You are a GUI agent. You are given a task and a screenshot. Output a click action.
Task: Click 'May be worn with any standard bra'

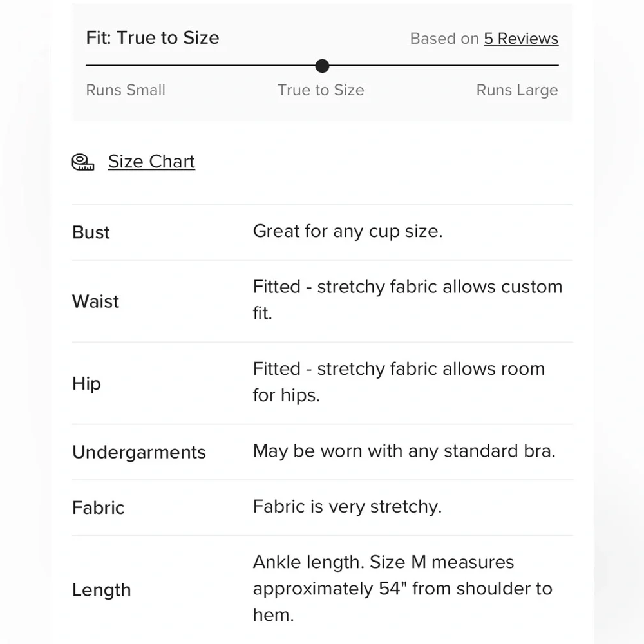pos(404,451)
